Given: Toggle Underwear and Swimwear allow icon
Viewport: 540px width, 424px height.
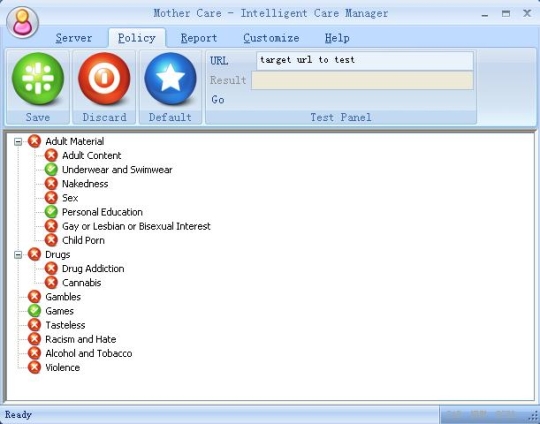Looking at the screenshot, I should [x=51, y=169].
